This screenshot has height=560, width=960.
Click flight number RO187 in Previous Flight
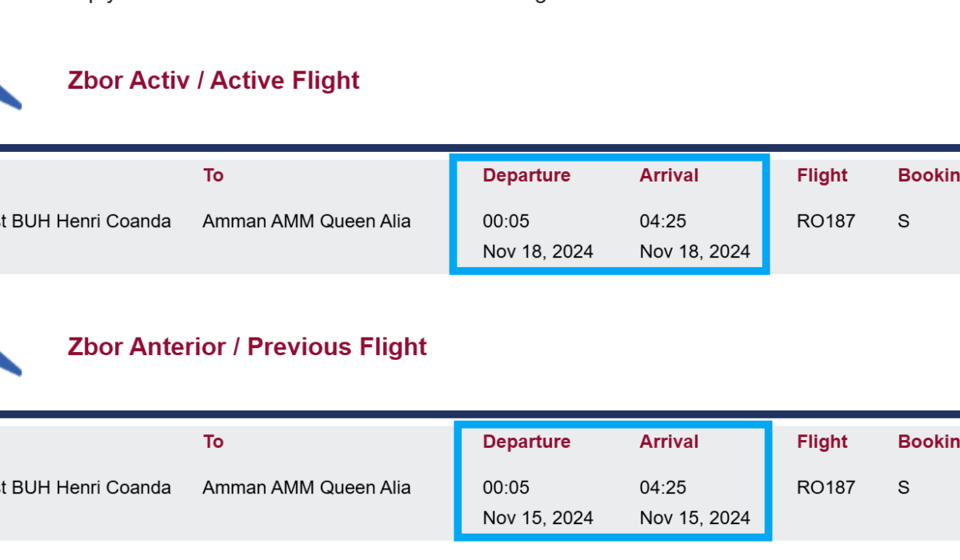point(826,488)
